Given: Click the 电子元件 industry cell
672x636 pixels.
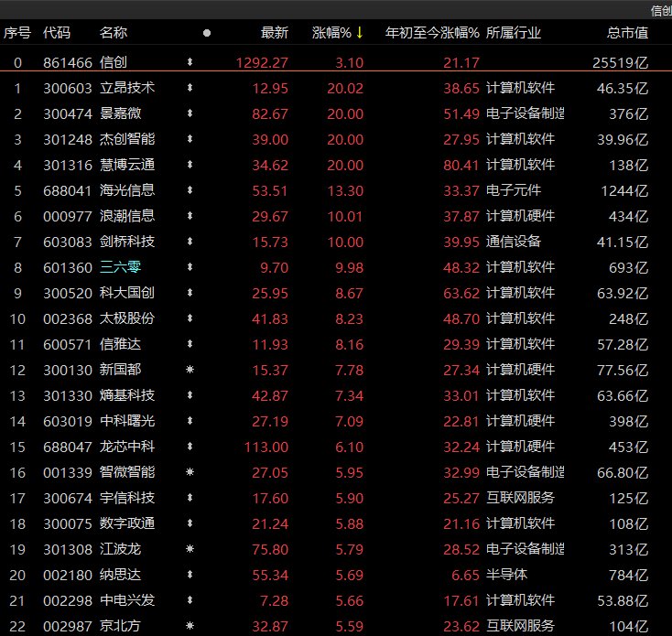Looking at the screenshot, I should [x=514, y=190].
